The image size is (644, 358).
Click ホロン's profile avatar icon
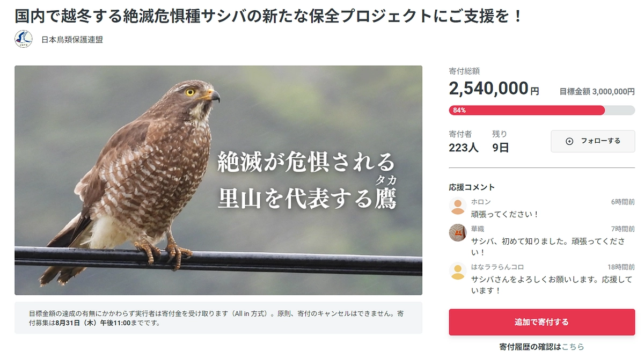click(x=457, y=206)
